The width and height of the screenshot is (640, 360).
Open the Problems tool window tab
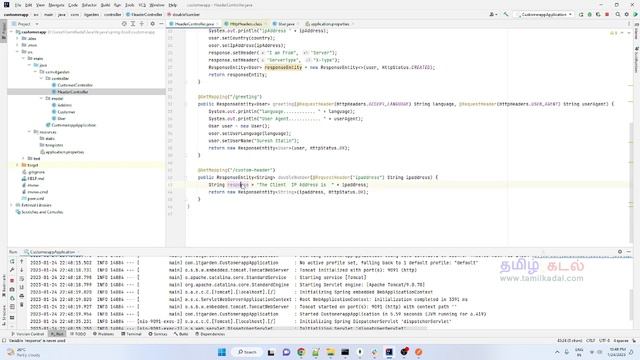[x=103, y=334]
